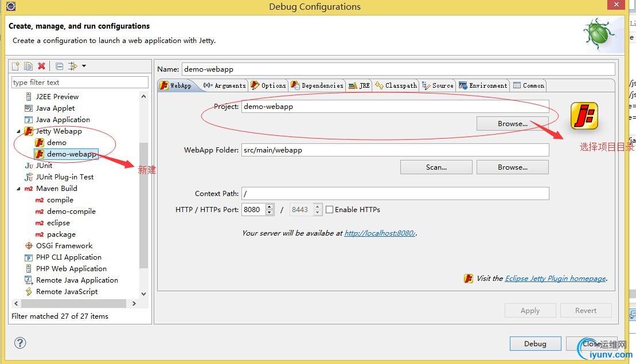Click the m2 icon beside demo-compile
This screenshot has height=364, width=636.
click(40, 211)
